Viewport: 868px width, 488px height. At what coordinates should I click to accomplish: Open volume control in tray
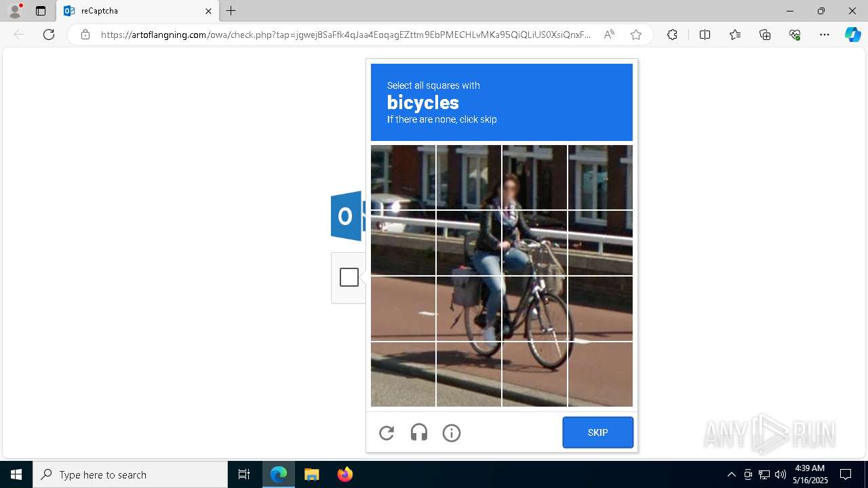(x=781, y=474)
